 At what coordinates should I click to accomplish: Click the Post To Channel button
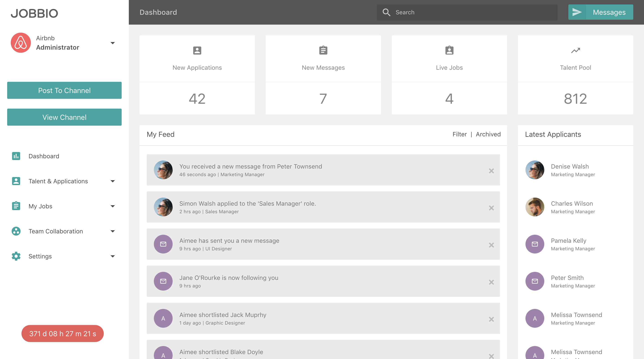64,90
